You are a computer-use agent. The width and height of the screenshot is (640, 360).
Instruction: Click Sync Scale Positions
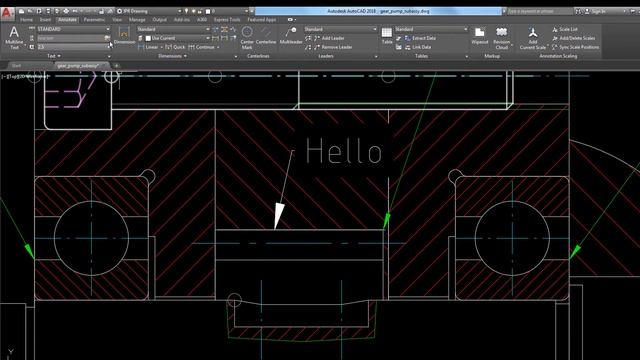pos(576,47)
